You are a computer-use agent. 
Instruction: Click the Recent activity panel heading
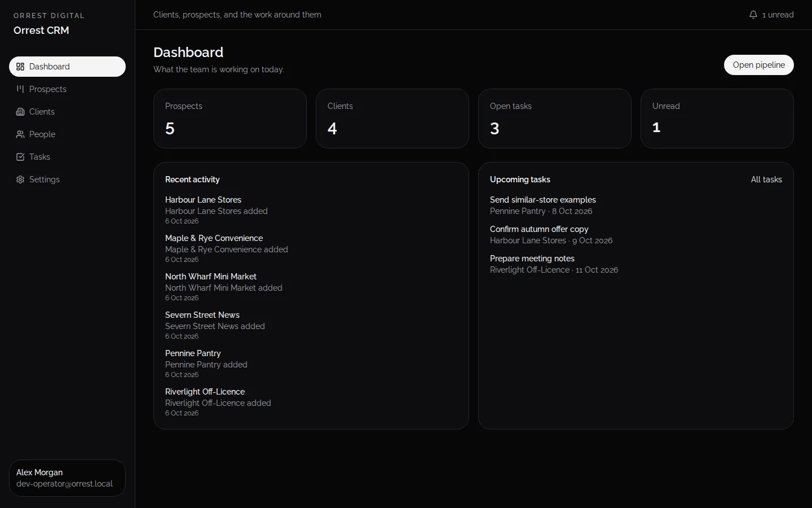192,179
